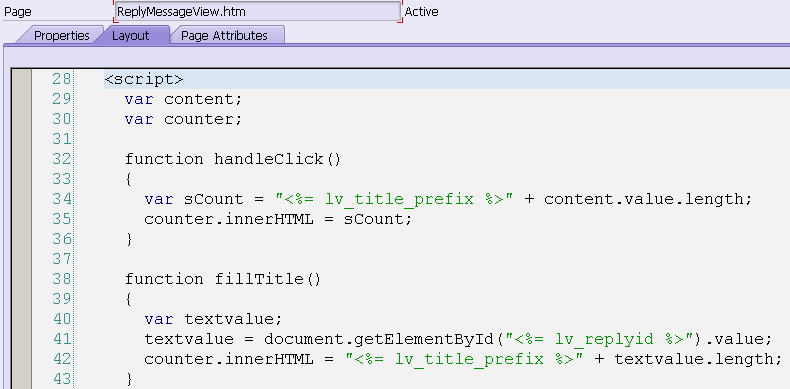Viewport: 790px width, 389px height.
Task: Click the ReplyMessageView.htm page name field
Action: tap(258, 11)
